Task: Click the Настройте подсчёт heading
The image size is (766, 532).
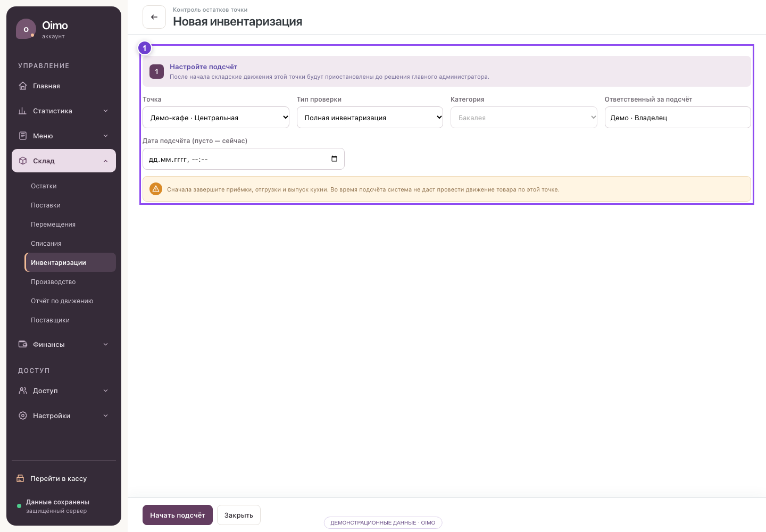Action: (203, 66)
